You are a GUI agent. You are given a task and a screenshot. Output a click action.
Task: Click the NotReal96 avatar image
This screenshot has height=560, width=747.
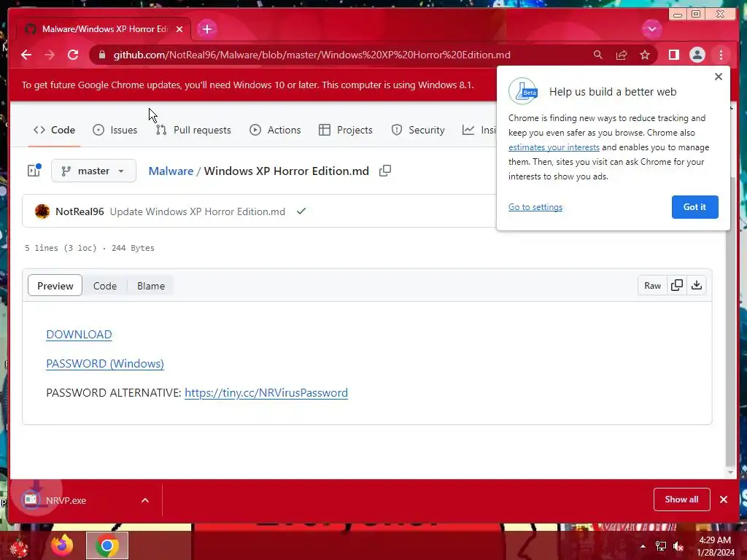[x=42, y=211]
